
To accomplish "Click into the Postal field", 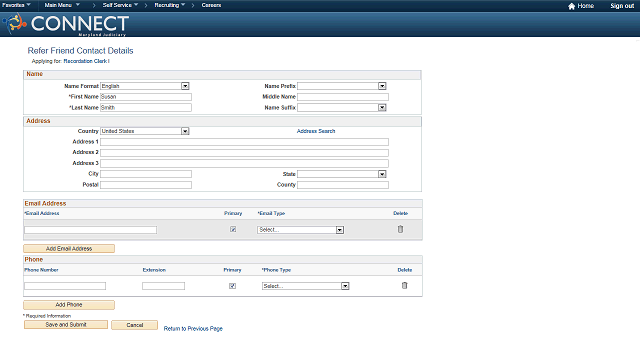I will [146, 185].
